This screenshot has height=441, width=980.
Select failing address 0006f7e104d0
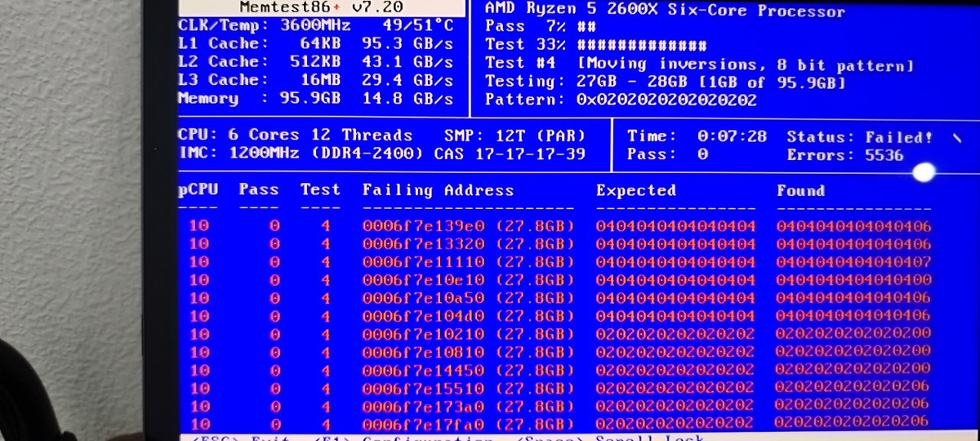(x=424, y=316)
